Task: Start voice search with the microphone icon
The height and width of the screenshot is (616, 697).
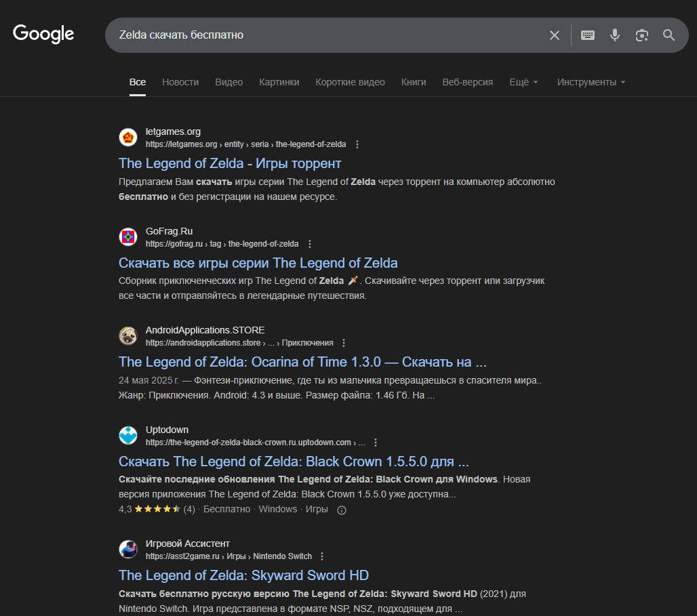Action: point(615,35)
